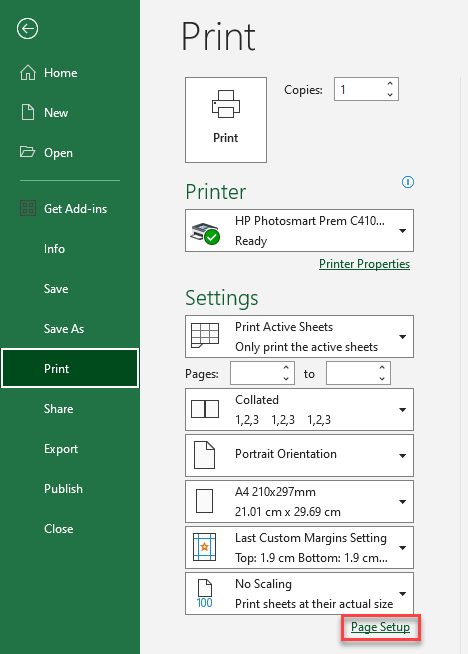The width and height of the screenshot is (468, 654).
Task: Click the Print Active Sheets grid icon
Action: (205, 336)
